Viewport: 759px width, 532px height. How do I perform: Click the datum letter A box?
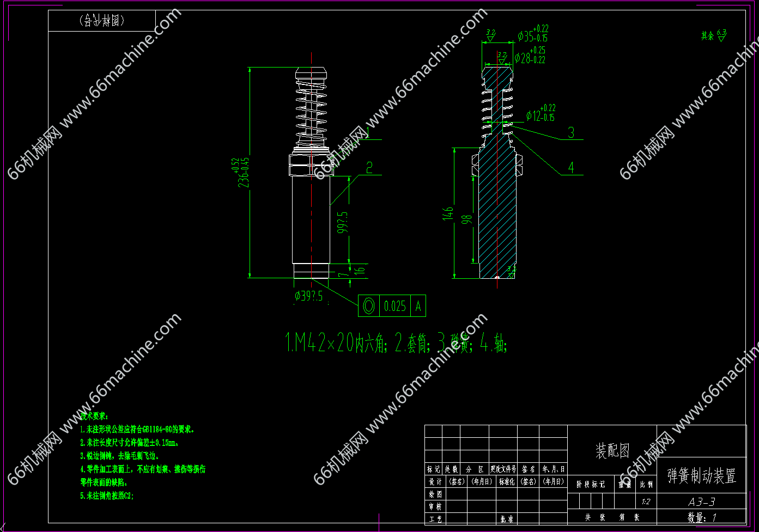418,306
